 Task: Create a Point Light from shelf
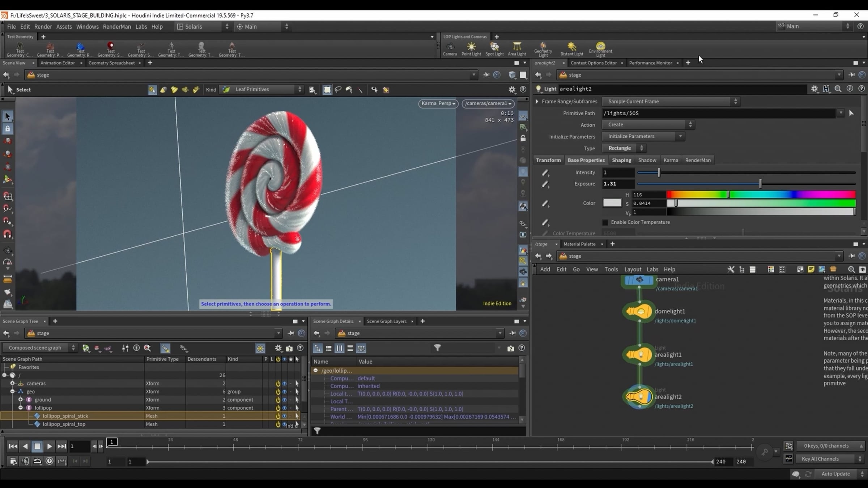click(x=471, y=49)
